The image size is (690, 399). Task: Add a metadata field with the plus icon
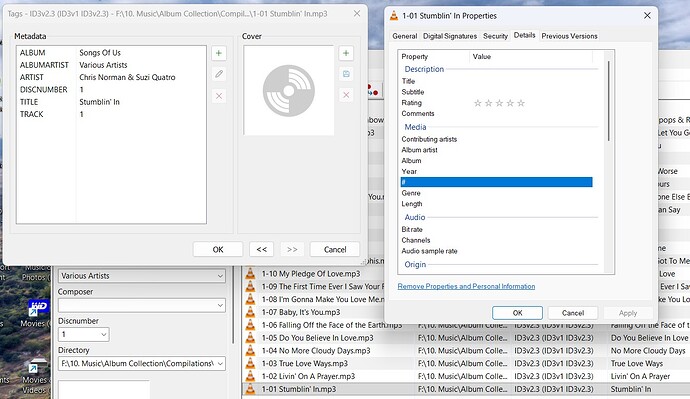pos(219,53)
